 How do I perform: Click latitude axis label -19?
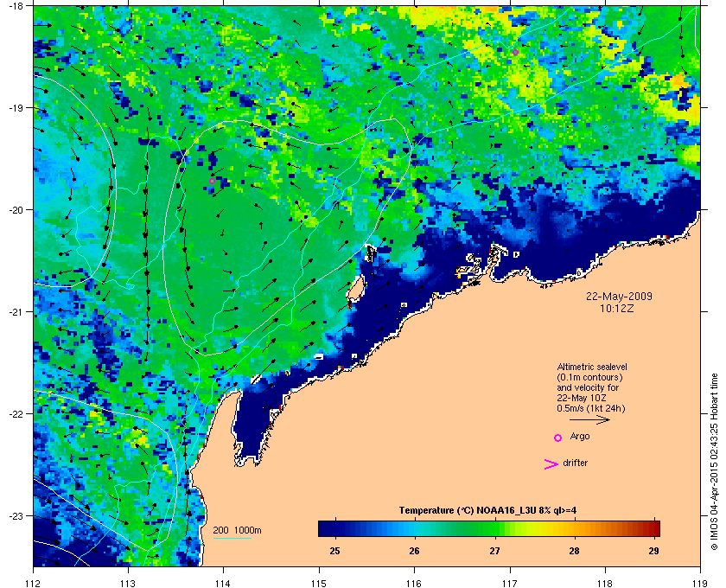16,107
